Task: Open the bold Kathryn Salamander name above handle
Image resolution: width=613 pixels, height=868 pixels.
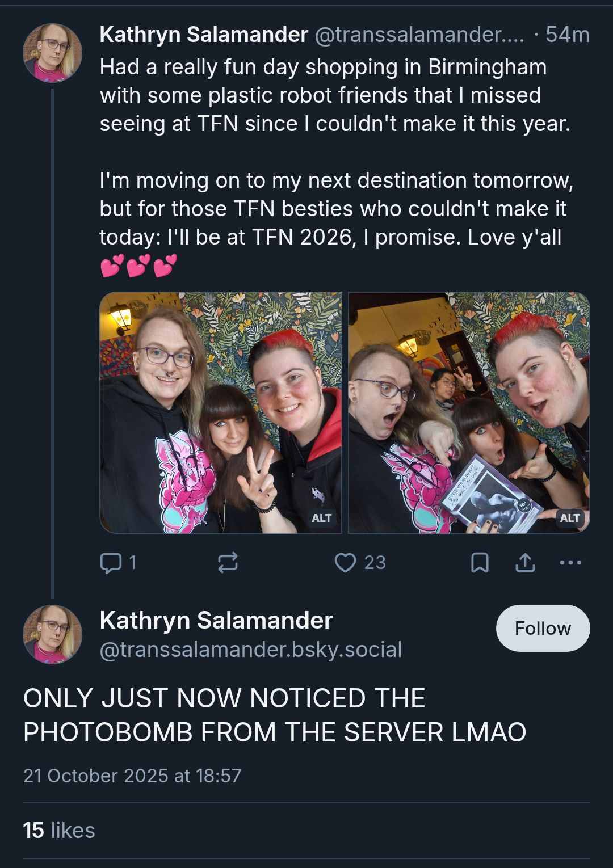Action: [216, 620]
